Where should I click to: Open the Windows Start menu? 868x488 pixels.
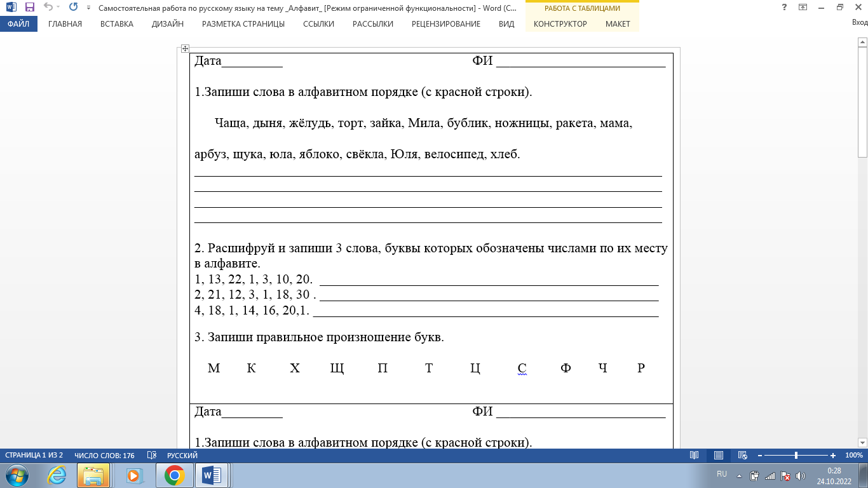(17, 475)
